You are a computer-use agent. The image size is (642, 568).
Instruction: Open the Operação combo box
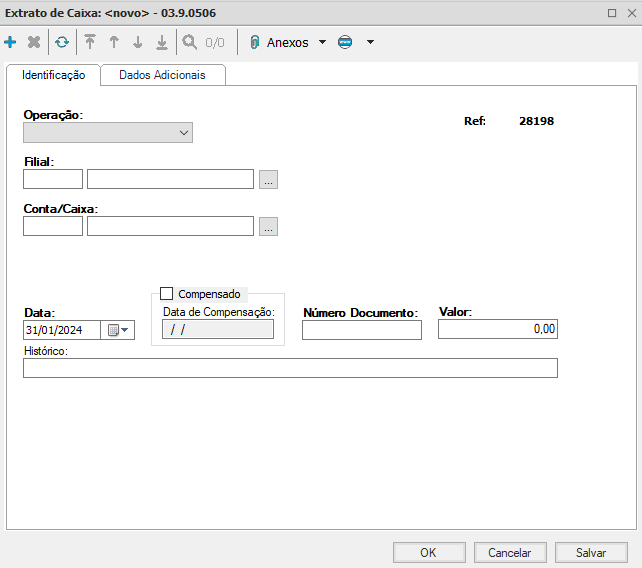click(x=108, y=133)
